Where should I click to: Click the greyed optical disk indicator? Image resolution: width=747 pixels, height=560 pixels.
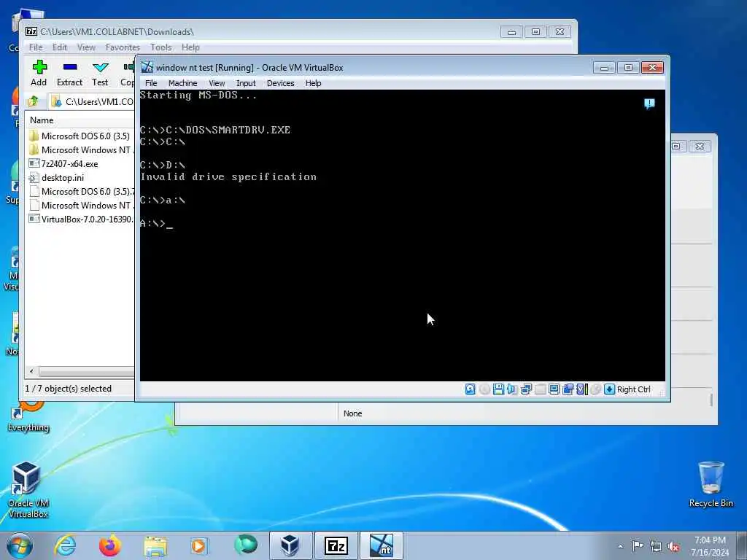pos(484,389)
